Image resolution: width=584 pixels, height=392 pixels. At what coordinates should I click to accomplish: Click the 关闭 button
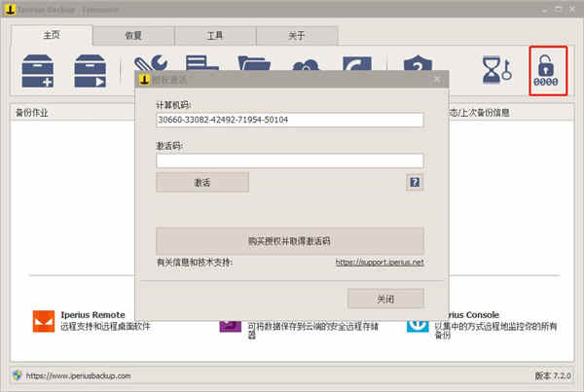click(x=385, y=299)
